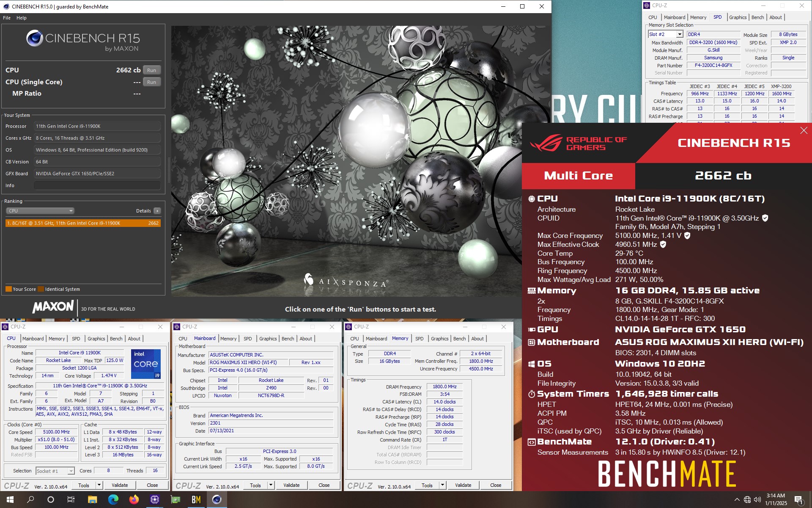Image resolution: width=812 pixels, height=508 pixels.
Task: Open Task View on taskbar
Action: (71, 500)
